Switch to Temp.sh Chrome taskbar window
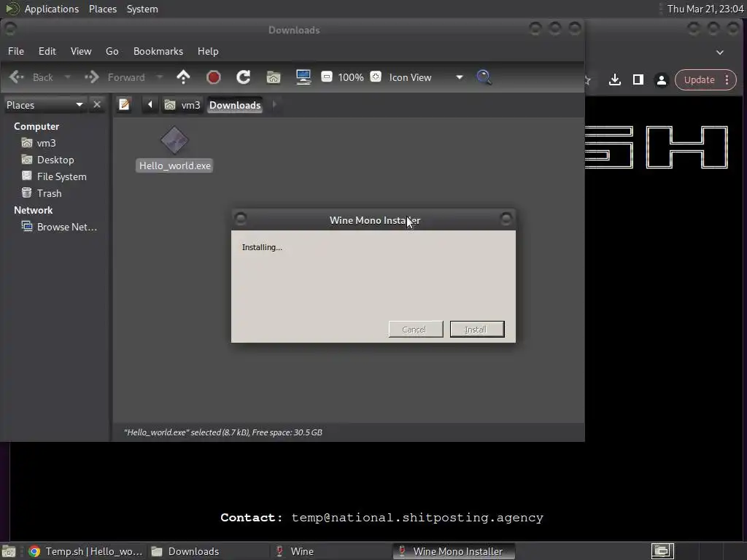Screen dimensions: 747x560 click(85, 551)
